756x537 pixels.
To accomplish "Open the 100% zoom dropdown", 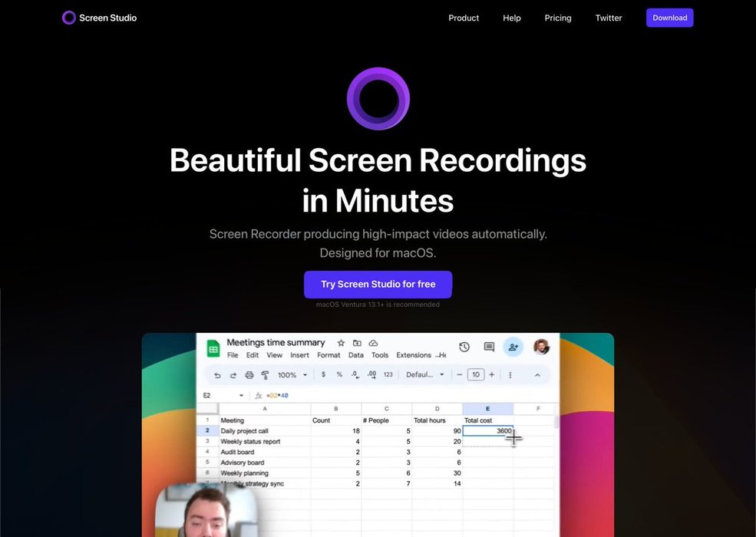I will tap(292, 375).
